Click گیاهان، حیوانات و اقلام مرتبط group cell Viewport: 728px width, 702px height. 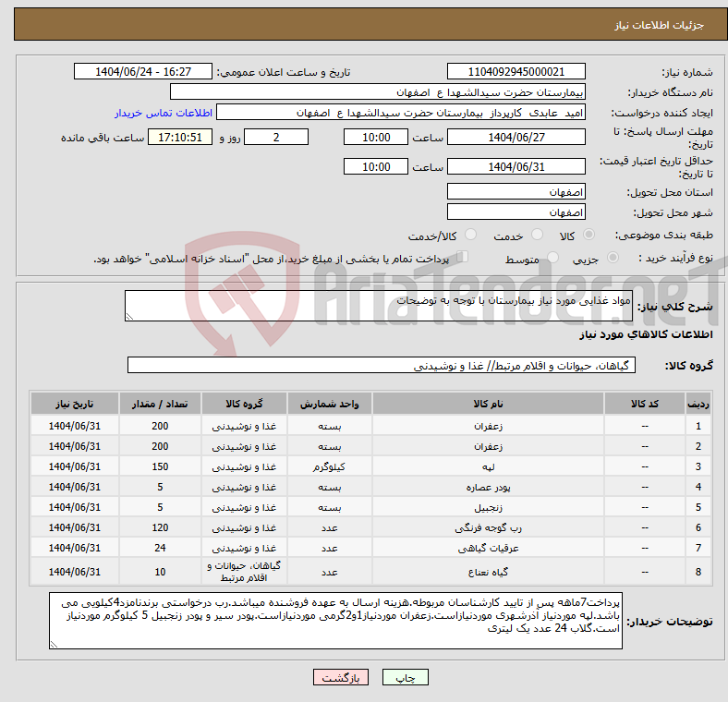(244, 572)
